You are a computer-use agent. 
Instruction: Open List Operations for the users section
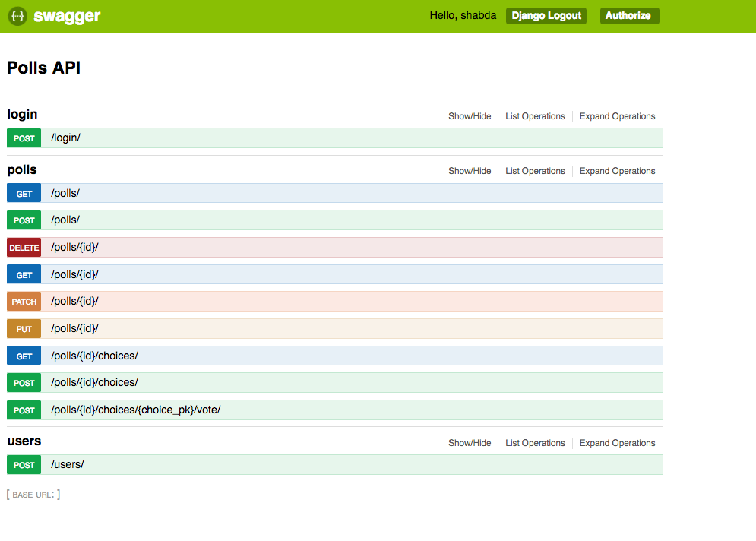click(x=535, y=442)
